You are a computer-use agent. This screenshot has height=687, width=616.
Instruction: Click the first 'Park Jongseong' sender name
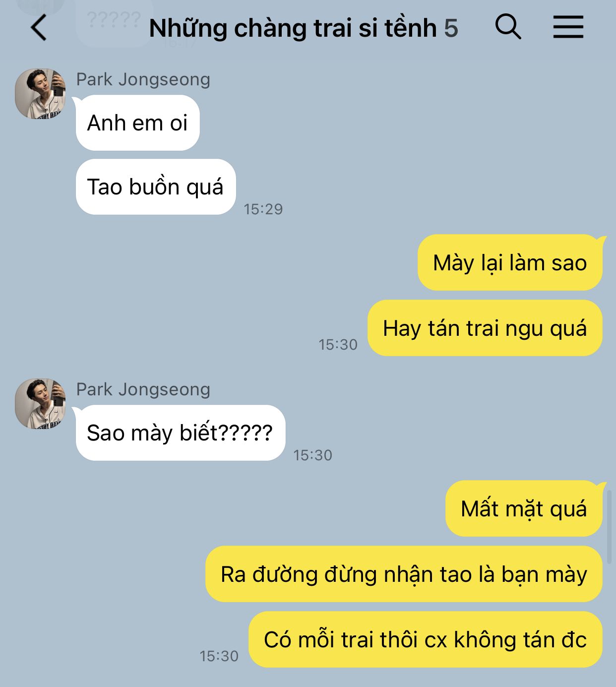[x=143, y=79]
